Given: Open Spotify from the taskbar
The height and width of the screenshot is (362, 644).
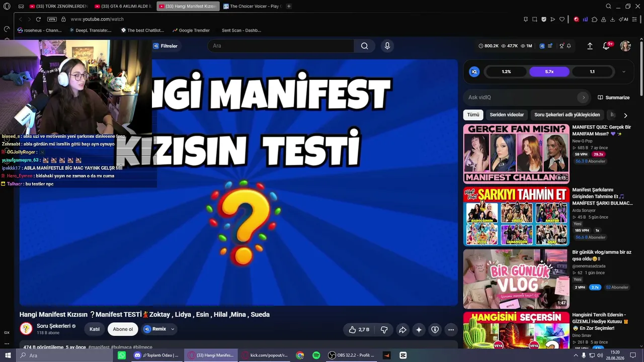Looking at the screenshot, I should point(316,355).
